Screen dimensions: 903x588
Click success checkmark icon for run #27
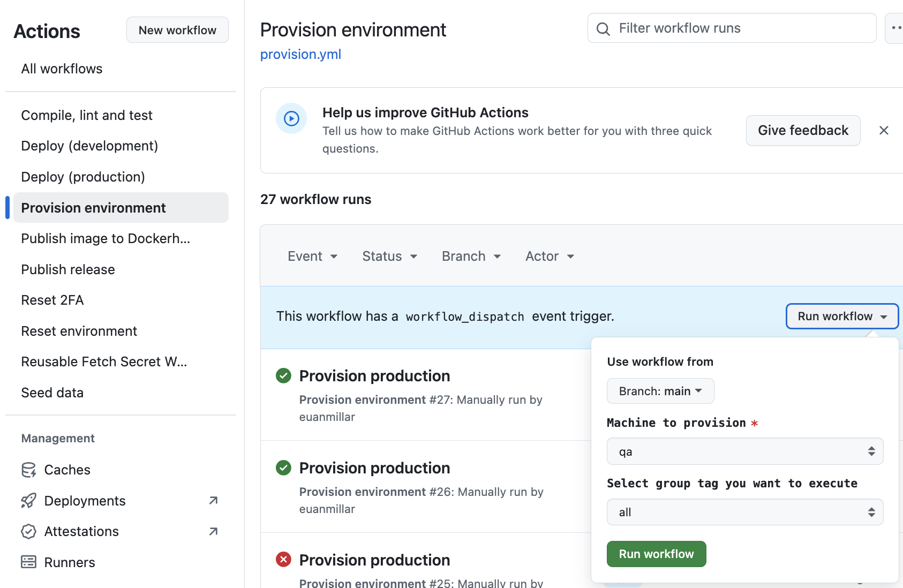[283, 376]
